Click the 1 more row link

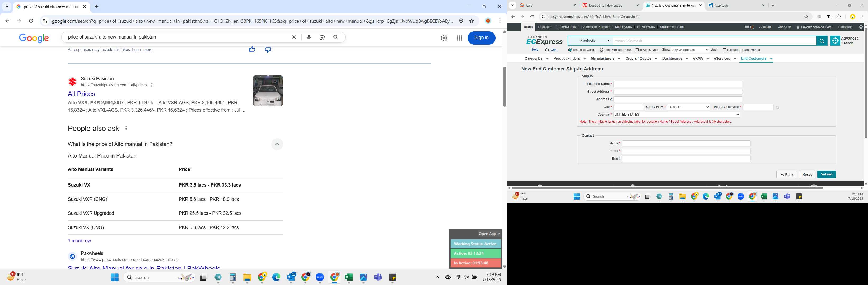(79, 241)
